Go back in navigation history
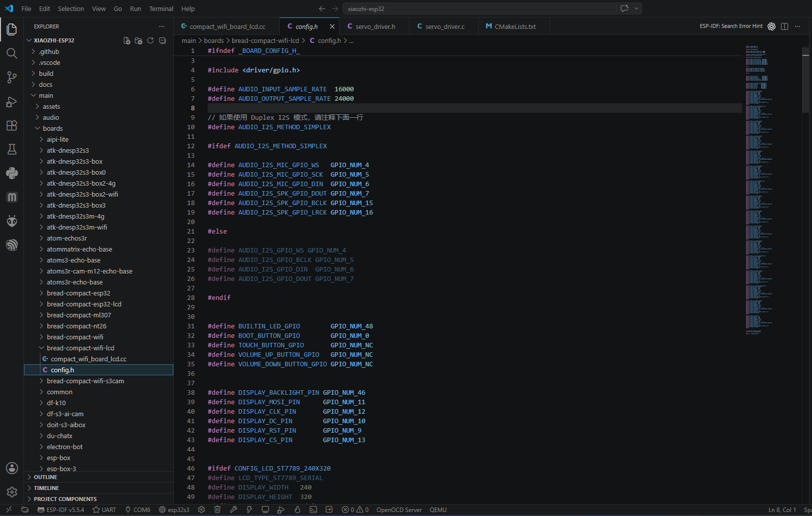This screenshot has height=516, width=812. (322, 8)
